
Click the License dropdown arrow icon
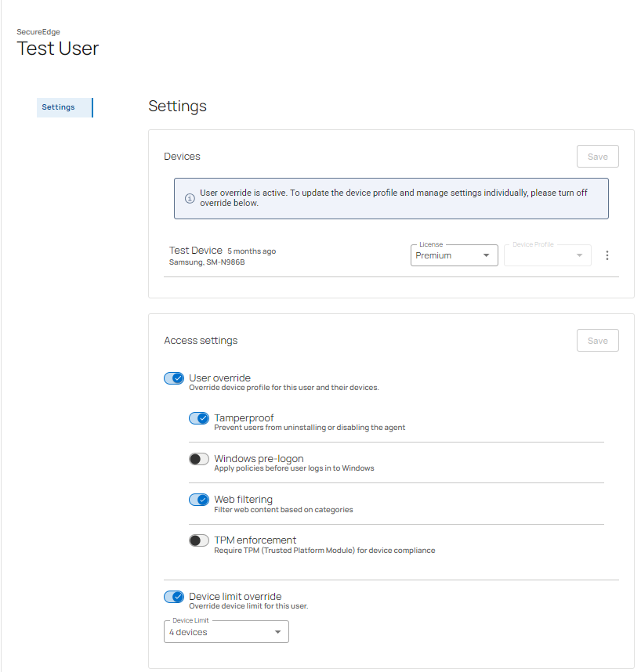pos(486,255)
